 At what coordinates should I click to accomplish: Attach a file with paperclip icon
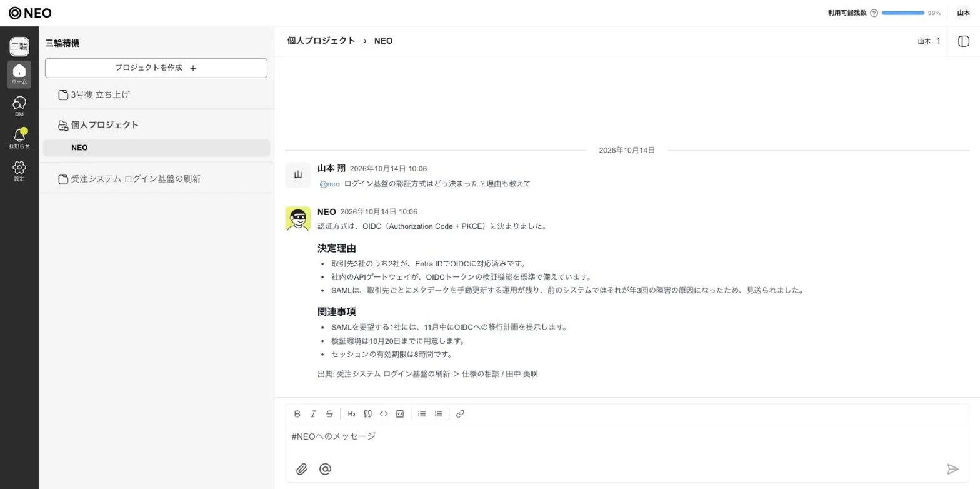302,469
